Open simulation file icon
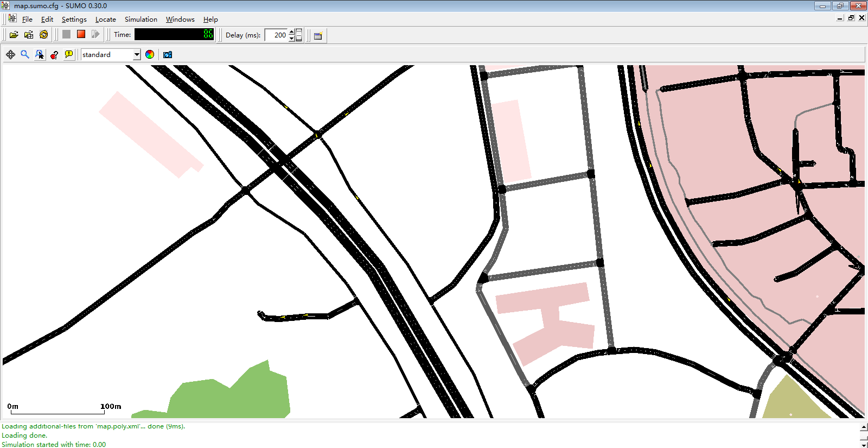 tap(14, 35)
